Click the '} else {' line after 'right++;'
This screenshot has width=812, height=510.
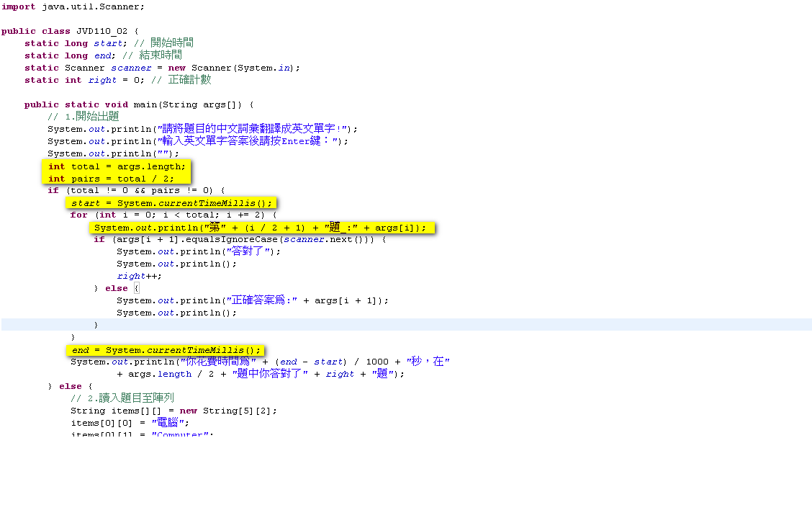(117, 289)
